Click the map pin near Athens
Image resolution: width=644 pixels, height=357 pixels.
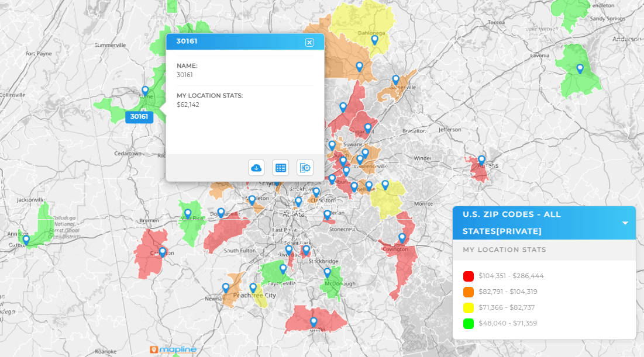481,158
